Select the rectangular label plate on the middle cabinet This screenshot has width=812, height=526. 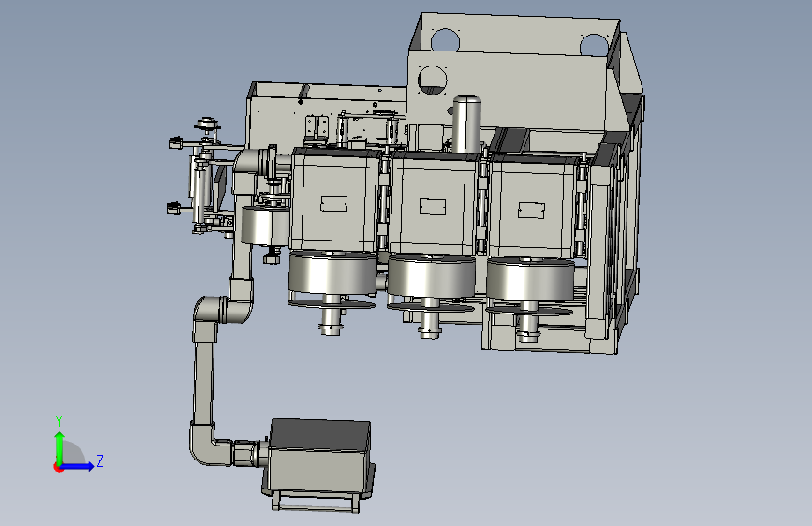433,207
